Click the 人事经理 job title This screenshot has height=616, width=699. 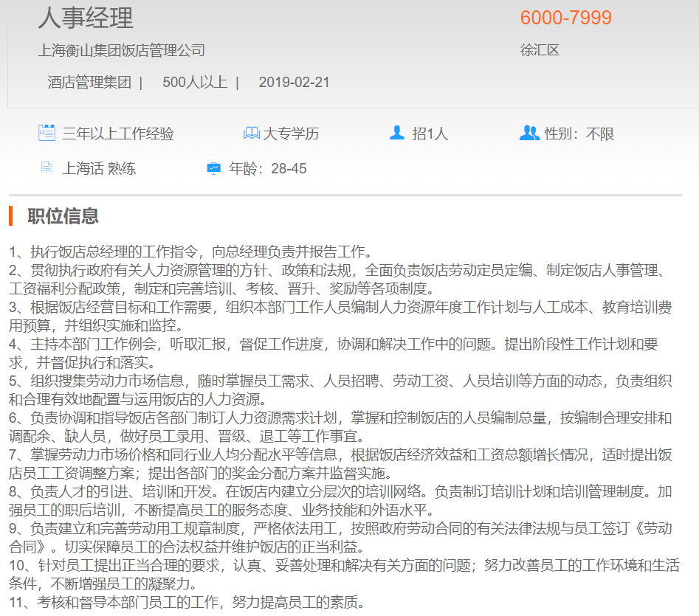pyautogui.click(x=86, y=18)
